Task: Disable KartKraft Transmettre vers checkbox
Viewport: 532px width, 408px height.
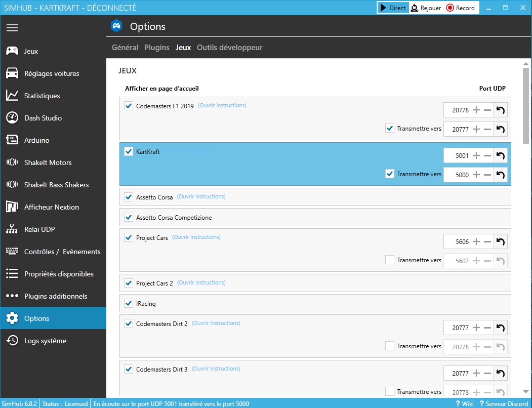Action: (x=389, y=174)
